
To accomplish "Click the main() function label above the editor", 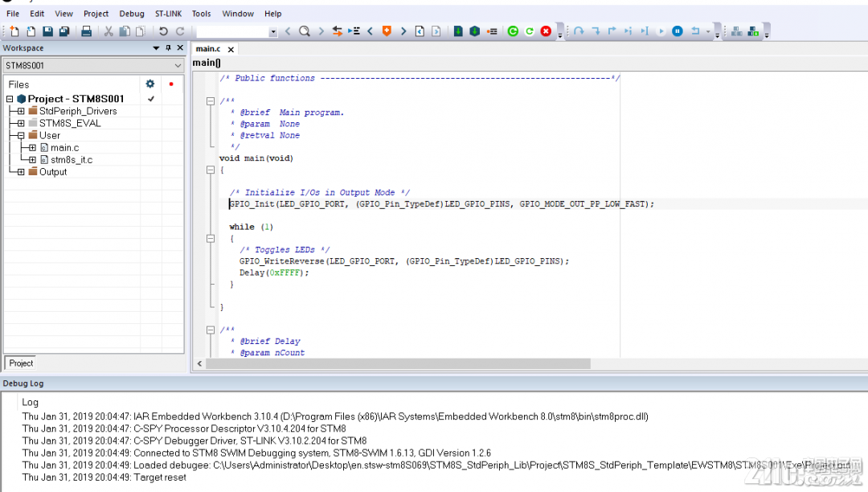I will (x=207, y=63).
